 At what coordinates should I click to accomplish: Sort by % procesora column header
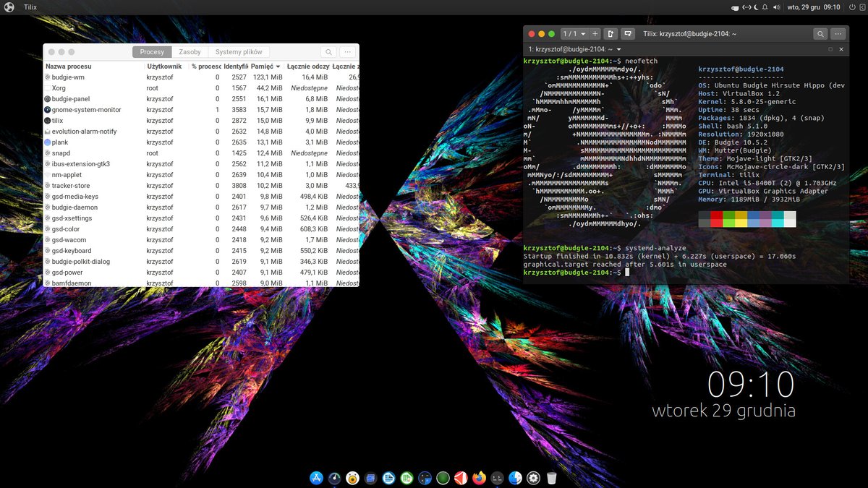click(x=205, y=66)
